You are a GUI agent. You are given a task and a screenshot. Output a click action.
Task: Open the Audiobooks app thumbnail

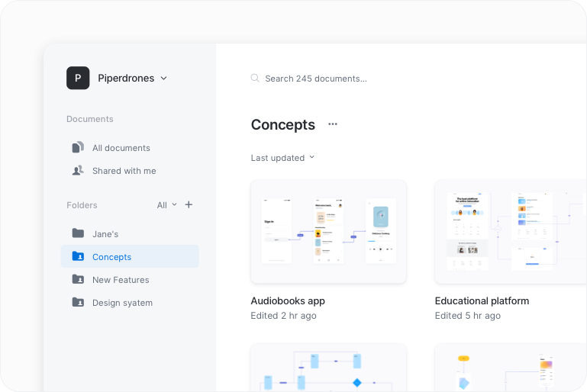[x=328, y=232]
